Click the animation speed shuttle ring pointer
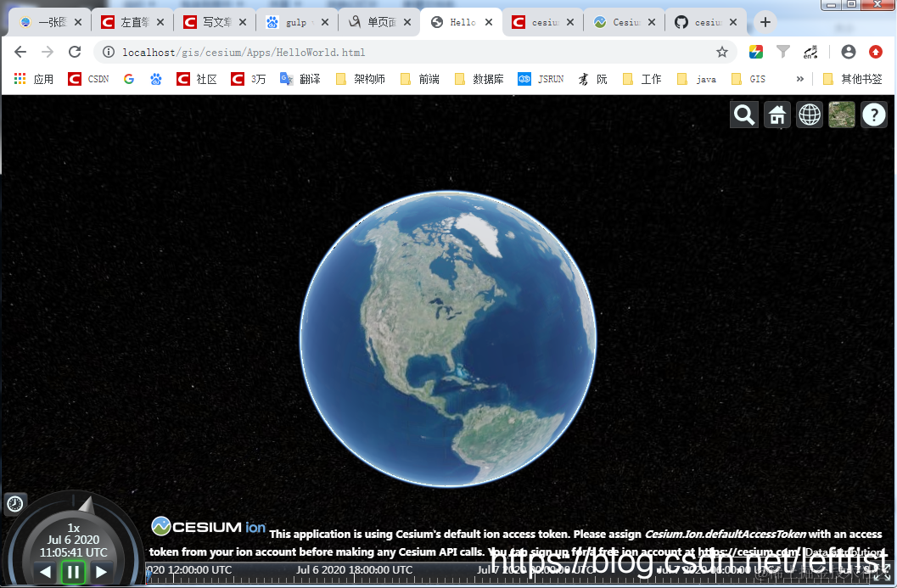This screenshot has width=897, height=588. click(87, 505)
